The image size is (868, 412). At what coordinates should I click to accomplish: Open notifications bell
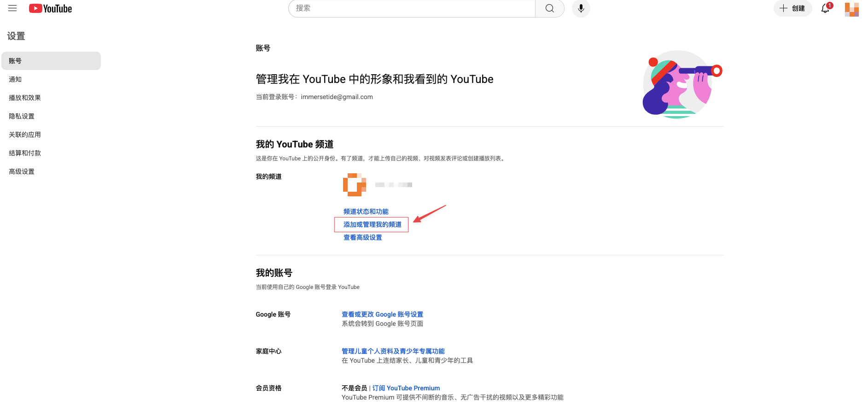[x=826, y=8]
